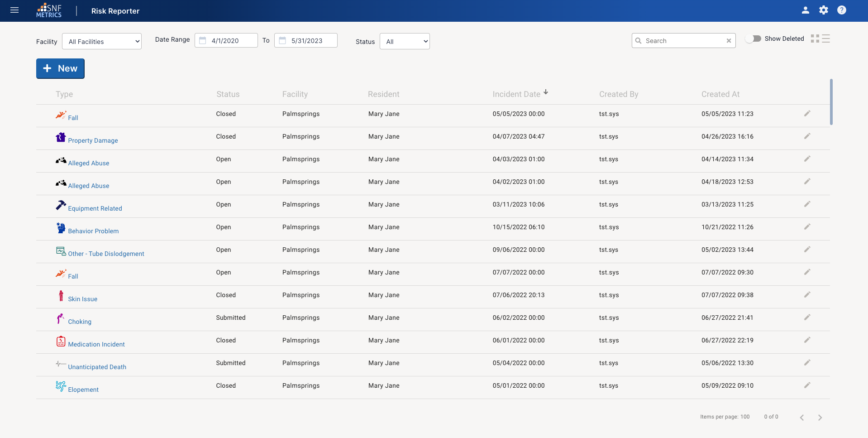The width and height of the screenshot is (868, 438).
Task: Edit the Property Damage incident row
Action: tap(807, 136)
